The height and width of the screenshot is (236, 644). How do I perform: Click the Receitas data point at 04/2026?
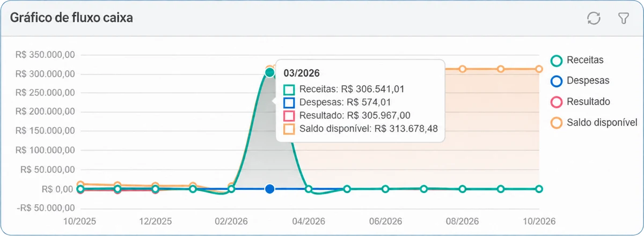[x=308, y=189]
